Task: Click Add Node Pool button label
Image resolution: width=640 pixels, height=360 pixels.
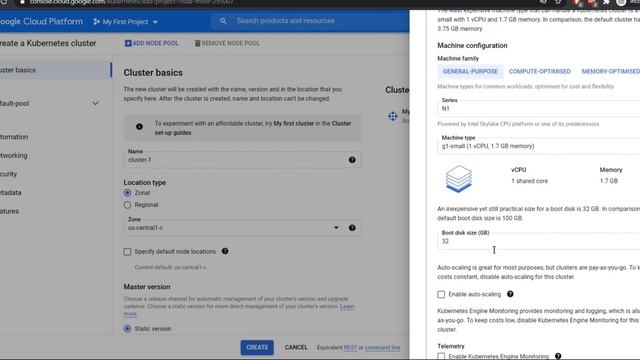Action: [x=155, y=43]
